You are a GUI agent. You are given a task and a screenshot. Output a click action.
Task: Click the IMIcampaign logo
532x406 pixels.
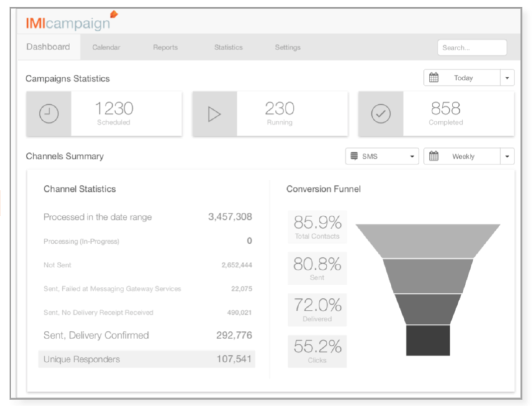(x=72, y=21)
